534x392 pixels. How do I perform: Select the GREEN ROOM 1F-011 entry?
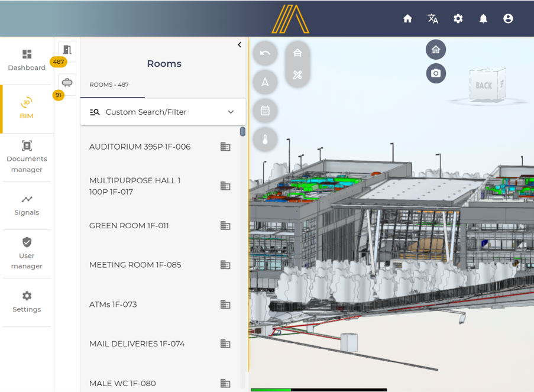(129, 226)
